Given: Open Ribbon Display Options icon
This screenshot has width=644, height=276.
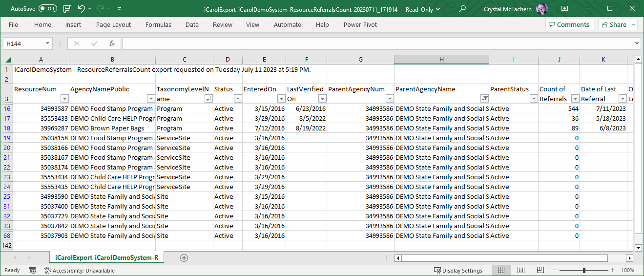Looking at the screenshot, I should [x=564, y=9].
